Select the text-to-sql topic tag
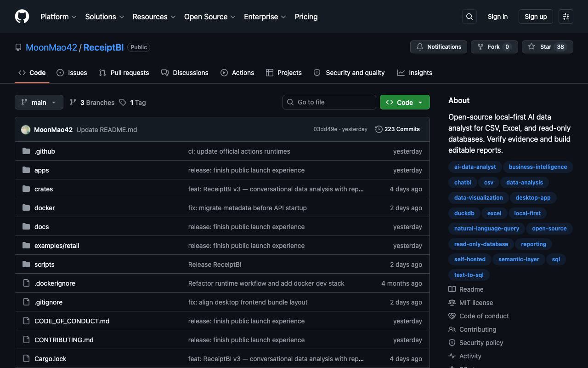Viewport: 588px width, 368px height. click(469, 275)
